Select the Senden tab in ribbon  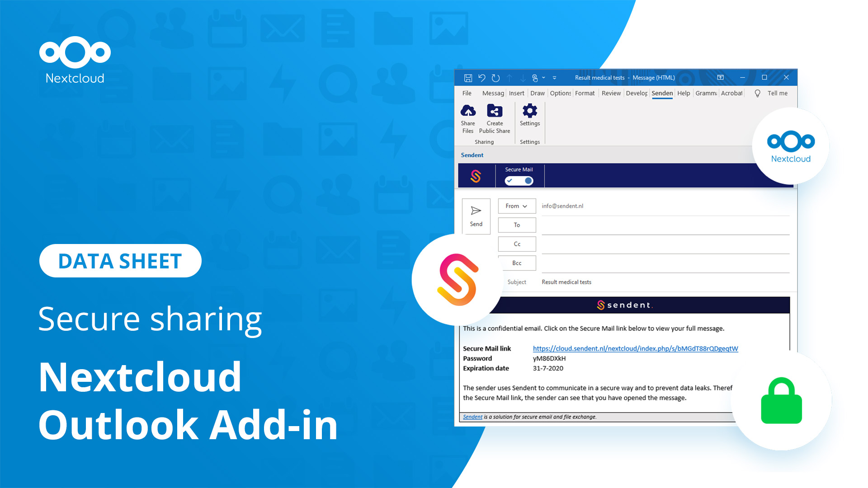661,93
